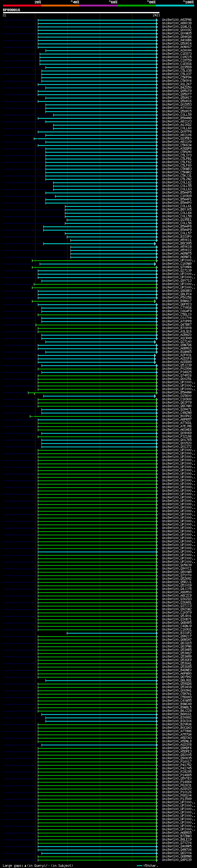Click the white query sequence ruler bar
Screen dimensions: 197x868
coord(81,12)
